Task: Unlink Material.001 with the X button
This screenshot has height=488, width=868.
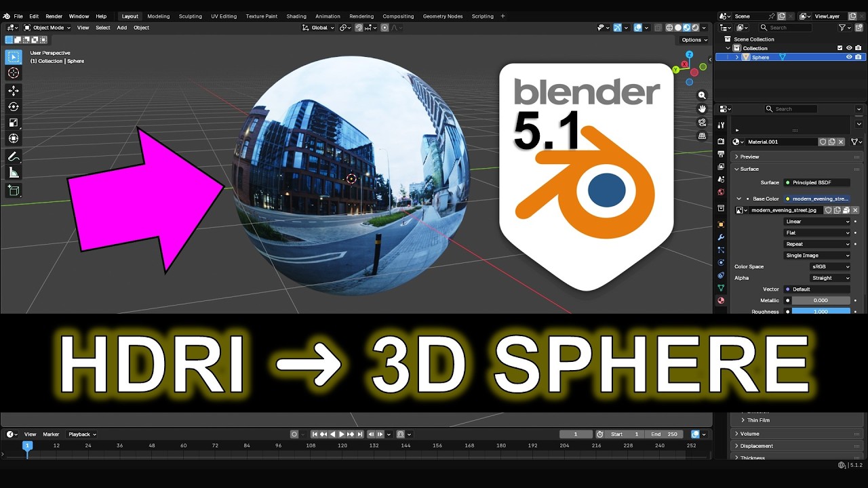Action: click(841, 142)
